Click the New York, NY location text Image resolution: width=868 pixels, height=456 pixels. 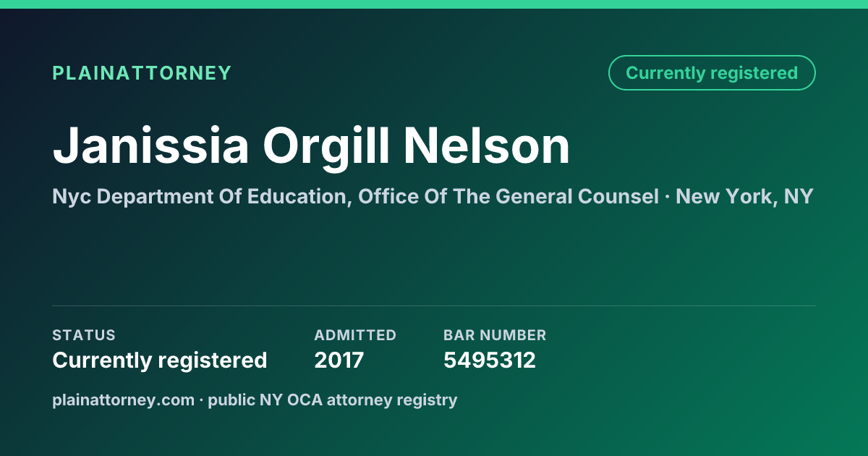(x=744, y=196)
